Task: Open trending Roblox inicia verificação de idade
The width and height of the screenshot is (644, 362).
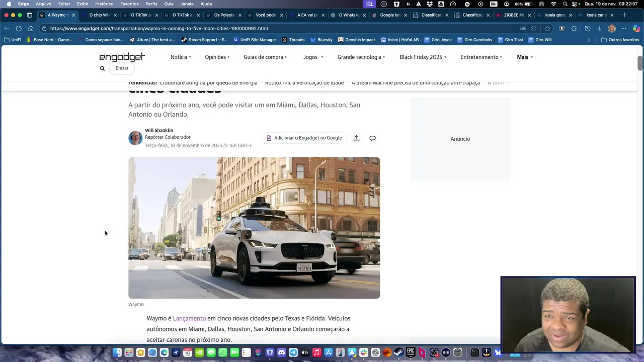Action: pyautogui.click(x=304, y=83)
